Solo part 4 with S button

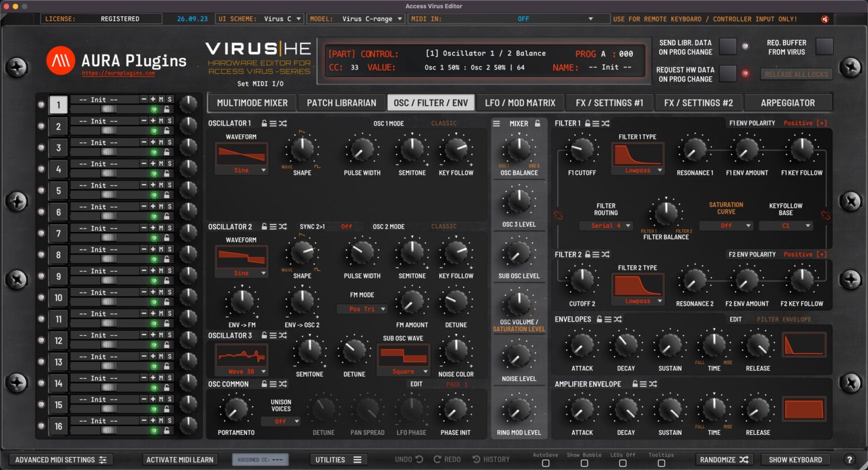coord(170,164)
